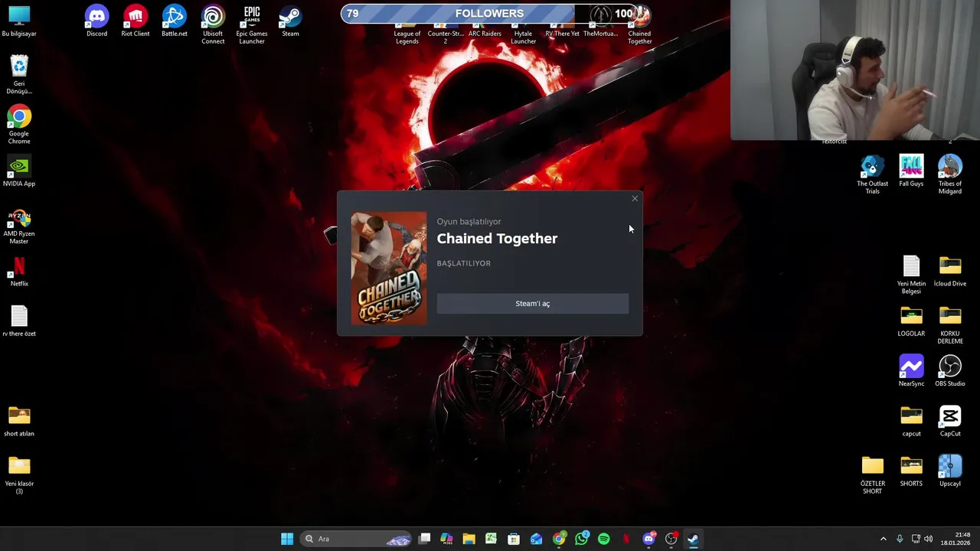Click the Chained Together desktop shortcut label

[x=640, y=37]
